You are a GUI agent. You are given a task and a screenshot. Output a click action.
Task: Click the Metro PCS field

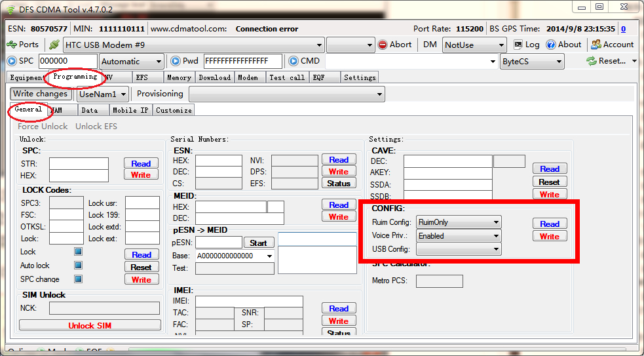tap(440, 281)
